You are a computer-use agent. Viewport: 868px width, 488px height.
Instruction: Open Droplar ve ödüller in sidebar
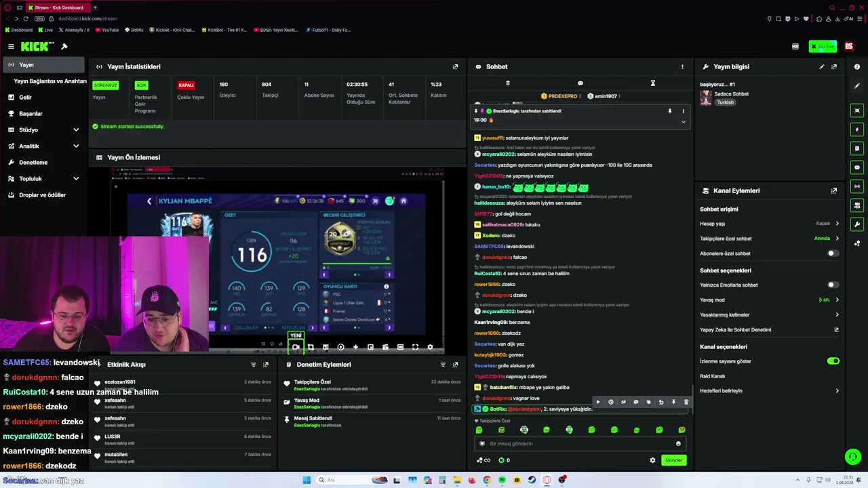click(43, 195)
